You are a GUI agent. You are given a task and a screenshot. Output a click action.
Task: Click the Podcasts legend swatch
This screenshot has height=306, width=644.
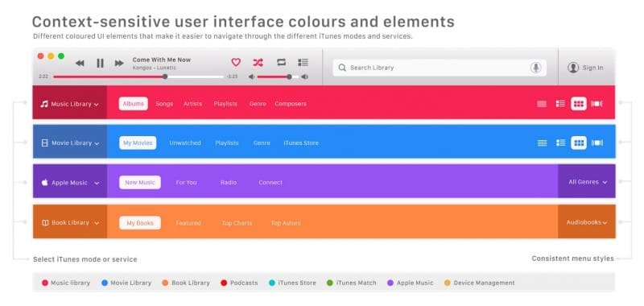coord(224,283)
